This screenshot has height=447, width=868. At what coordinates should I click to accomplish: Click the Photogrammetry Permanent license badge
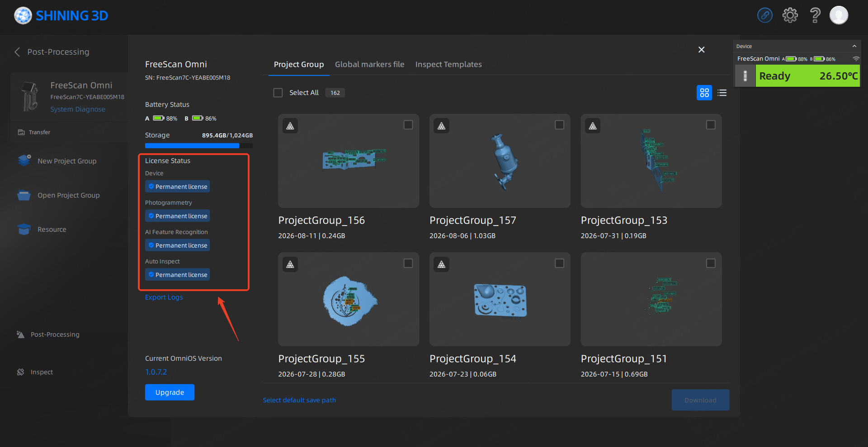click(178, 216)
